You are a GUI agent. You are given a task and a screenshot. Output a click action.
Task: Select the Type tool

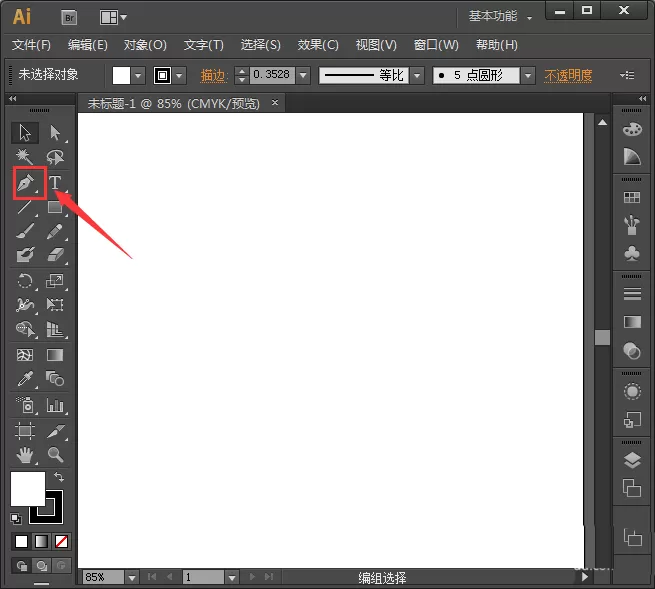coord(55,183)
